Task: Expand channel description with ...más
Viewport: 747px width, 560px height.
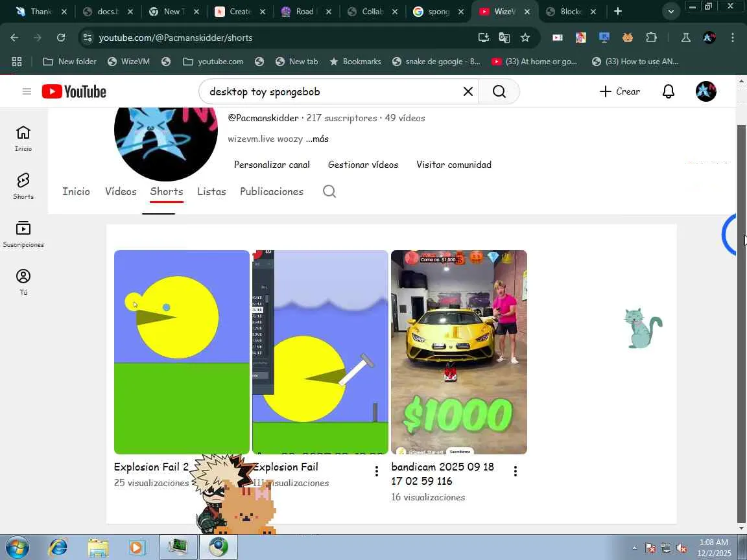Action: click(317, 139)
